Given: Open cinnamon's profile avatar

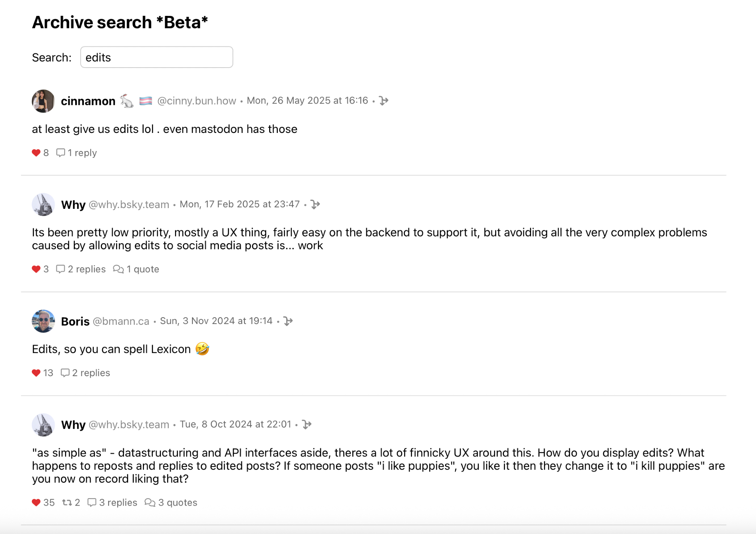Looking at the screenshot, I should [x=43, y=101].
